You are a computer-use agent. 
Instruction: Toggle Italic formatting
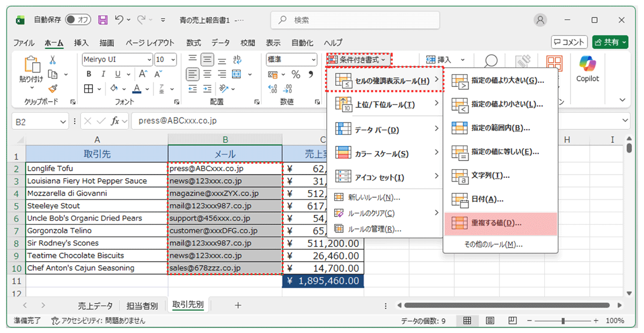pos(103,74)
